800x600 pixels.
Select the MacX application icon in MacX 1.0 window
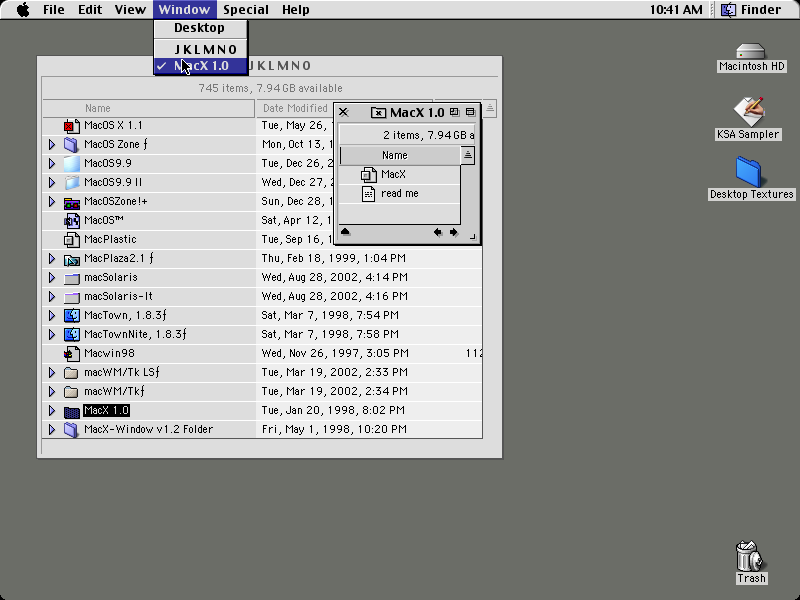(x=368, y=174)
